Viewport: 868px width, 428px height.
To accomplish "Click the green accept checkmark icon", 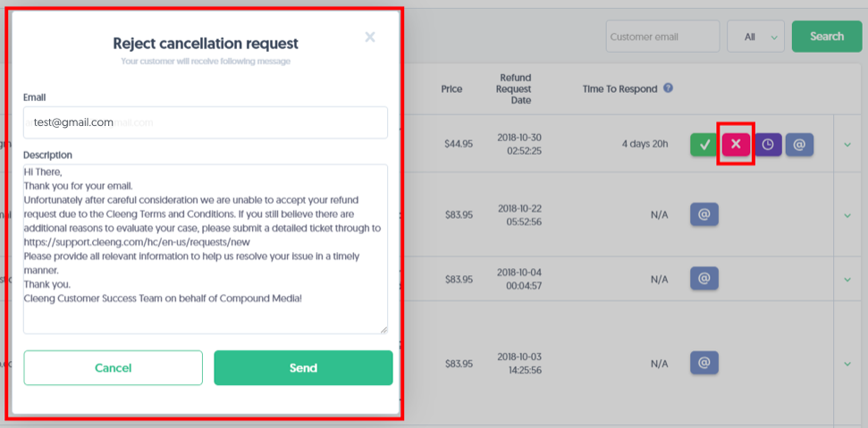I will tap(704, 145).
